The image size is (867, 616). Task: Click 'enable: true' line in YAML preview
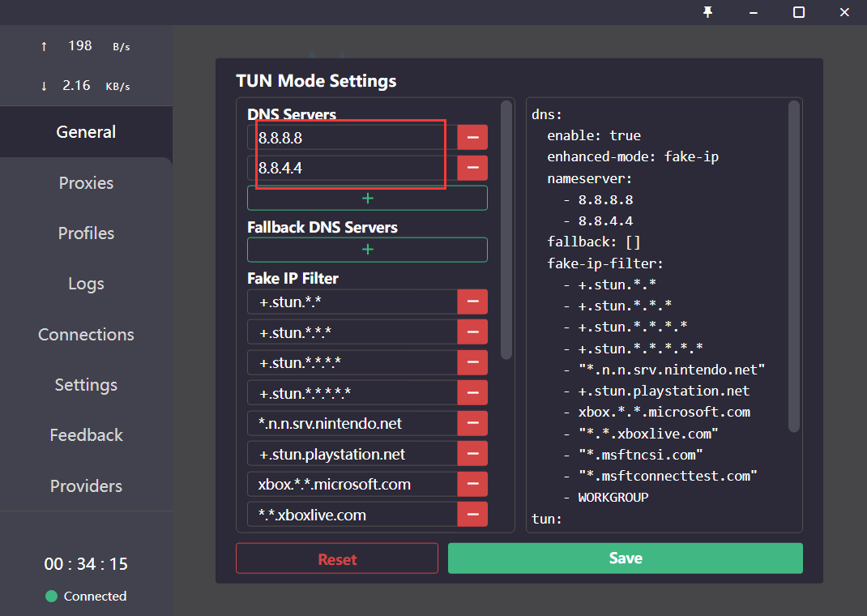tap(594, 135)
